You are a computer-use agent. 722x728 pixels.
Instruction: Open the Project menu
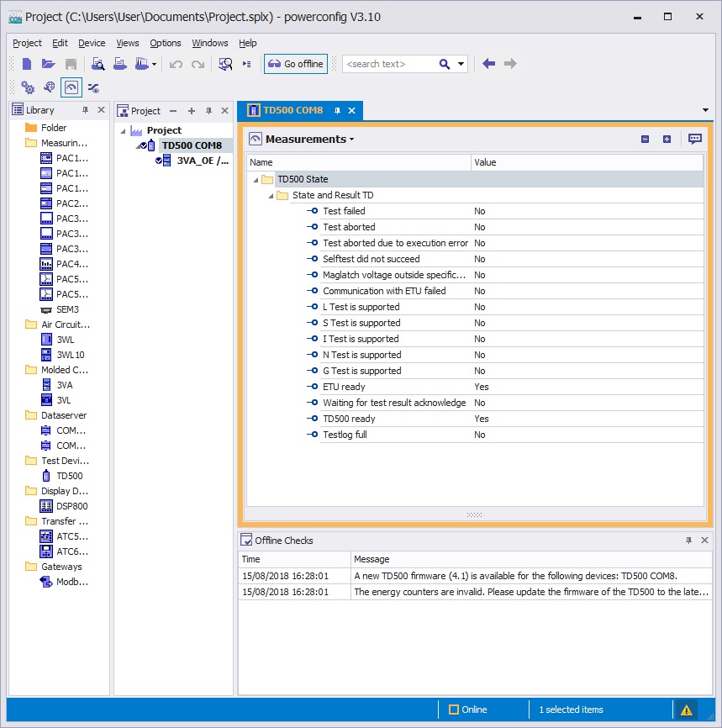pyautogui.click(x=27, y=43)
